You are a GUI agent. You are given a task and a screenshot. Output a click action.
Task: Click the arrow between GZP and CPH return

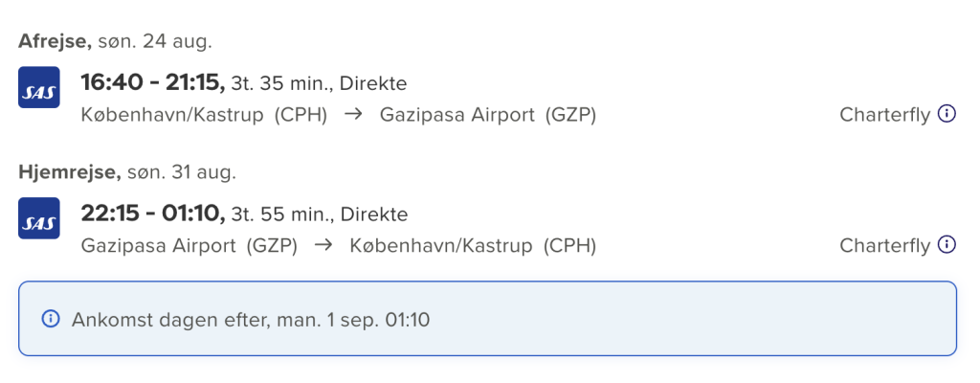click(323, 245)
